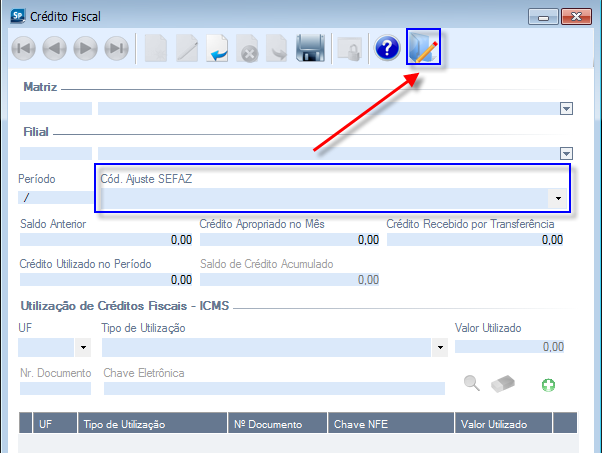Click the document icon with the blue arrow

click(x=217, y=48)
